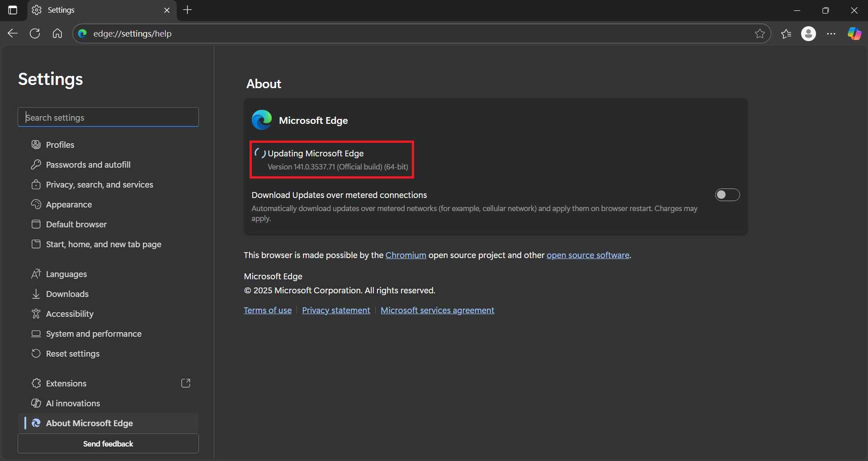Enable Download Updates over metered connections
This screenshot has width=868, height=461.
tap(727, 195)
